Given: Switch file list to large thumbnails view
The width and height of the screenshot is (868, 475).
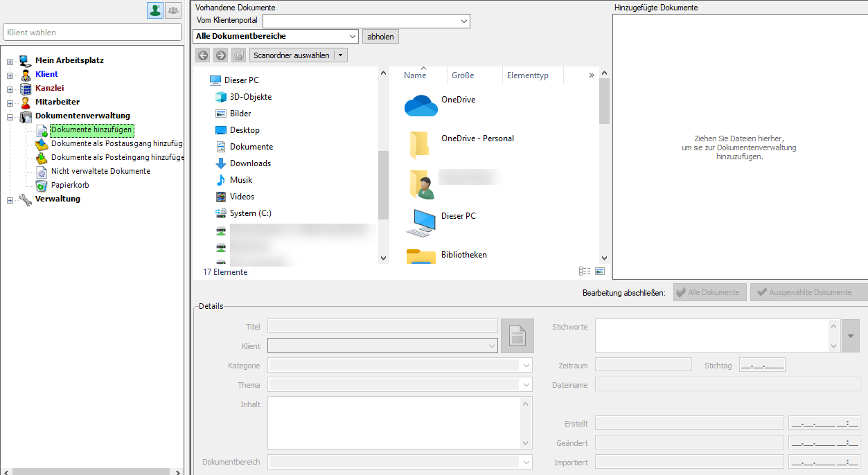Looking at the screenshot, I should pos(600,271).
